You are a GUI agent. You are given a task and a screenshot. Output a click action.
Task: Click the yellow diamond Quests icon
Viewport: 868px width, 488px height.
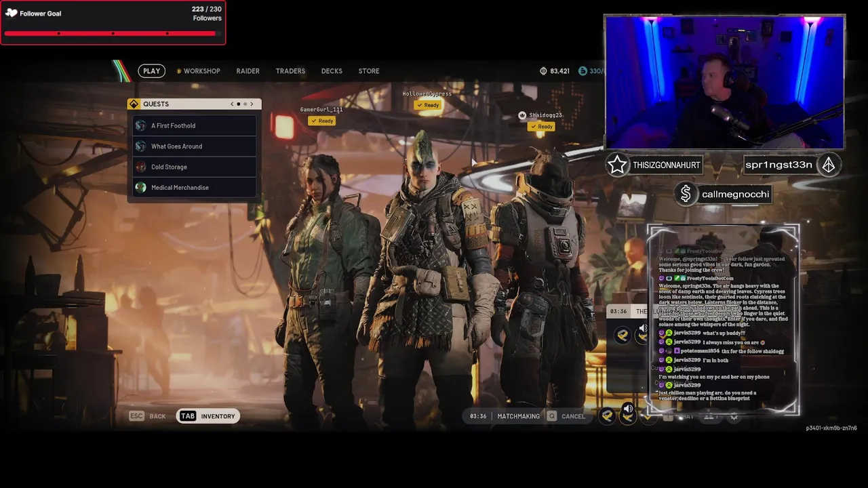134,104
